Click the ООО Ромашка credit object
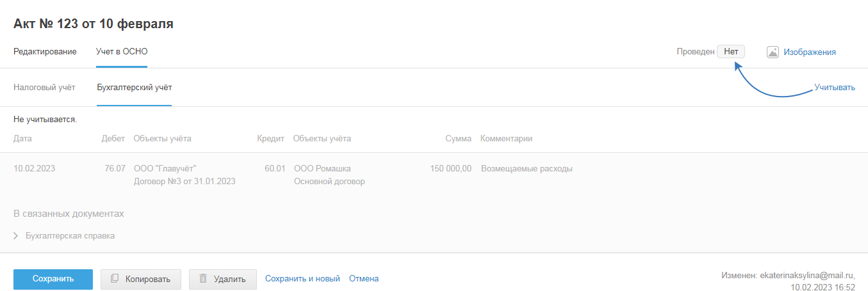 tap(322, 169)
